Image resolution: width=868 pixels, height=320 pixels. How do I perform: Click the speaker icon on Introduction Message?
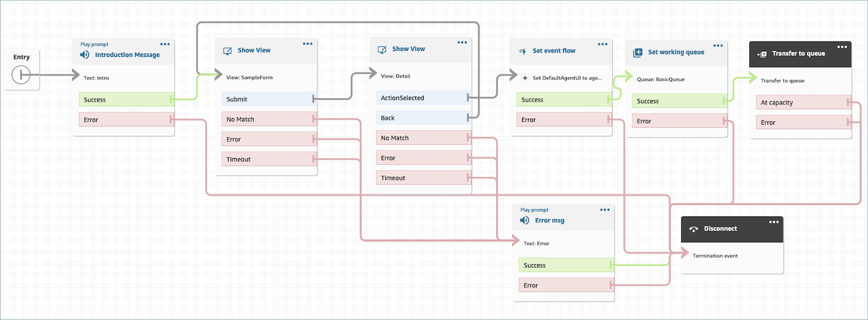[x=85, y=55]
